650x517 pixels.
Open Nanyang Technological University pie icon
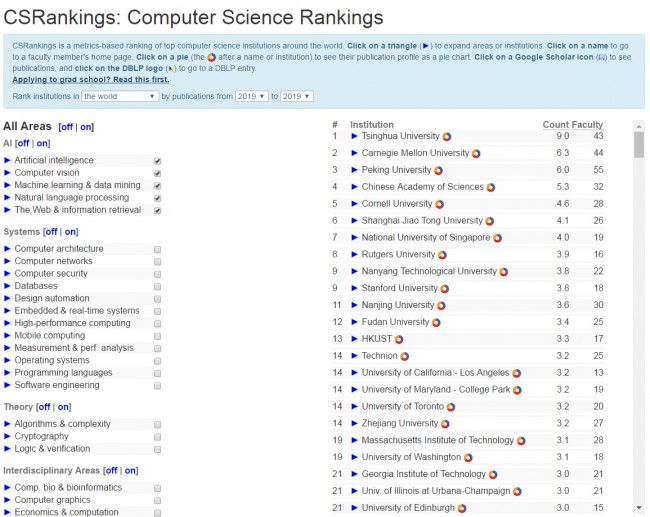pyautogui.click(x=504, y=272)
